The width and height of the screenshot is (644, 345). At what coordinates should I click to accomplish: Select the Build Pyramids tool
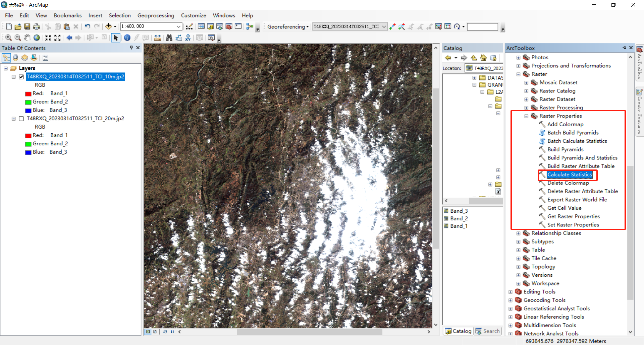pos(566,149)
